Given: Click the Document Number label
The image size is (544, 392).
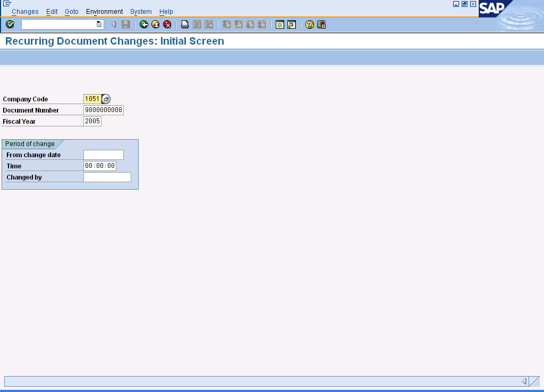Looking at the screenshot, I should (31, 110).
